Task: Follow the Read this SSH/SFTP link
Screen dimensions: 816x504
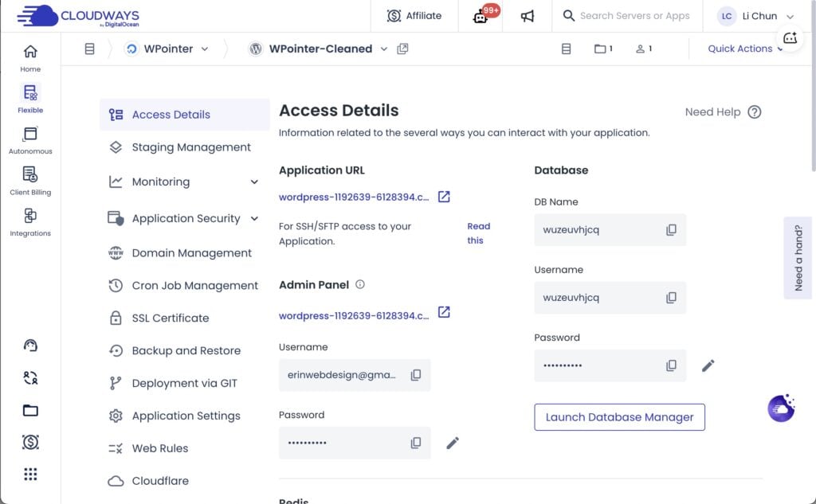Action: coord(478,233)
